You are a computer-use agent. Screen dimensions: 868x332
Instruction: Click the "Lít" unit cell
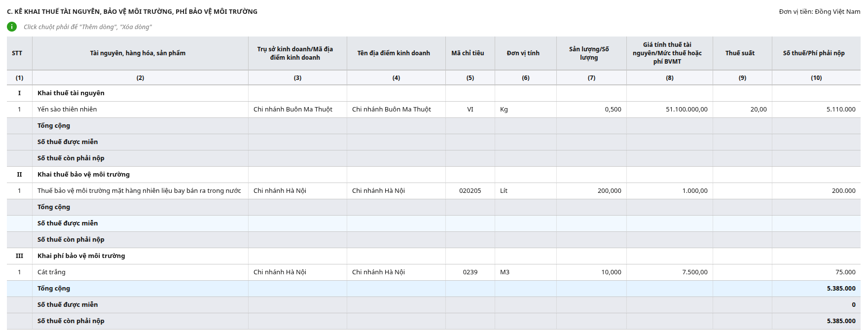click(x=525, y=191)
